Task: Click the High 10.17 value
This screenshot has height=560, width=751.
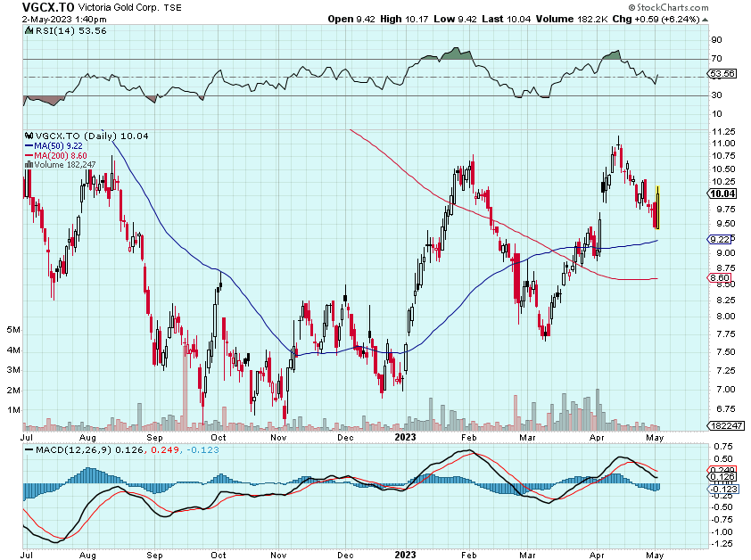Action: click(x=404, y=19)
